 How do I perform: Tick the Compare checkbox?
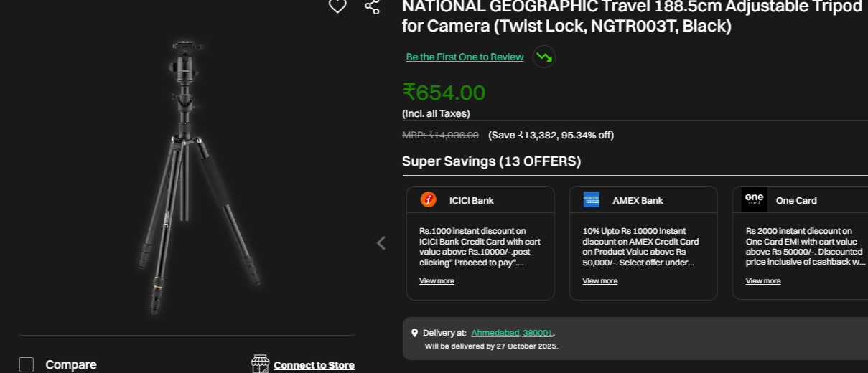[27, 364]
